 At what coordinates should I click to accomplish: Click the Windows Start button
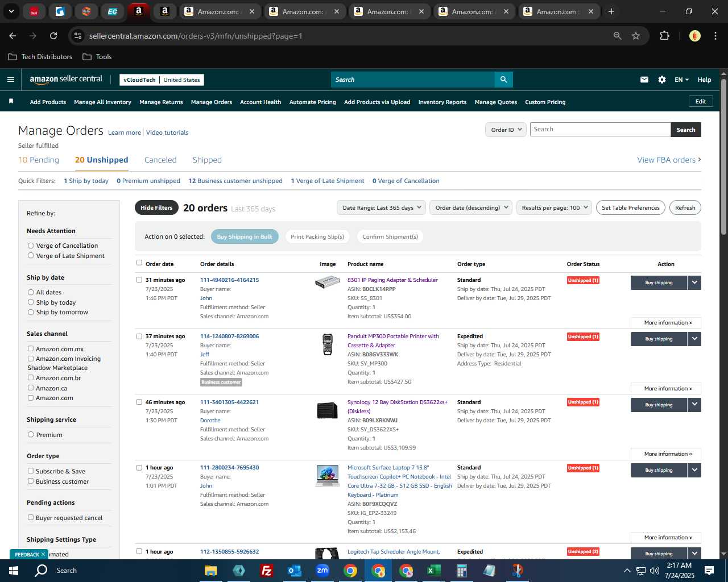pos(14,571)
